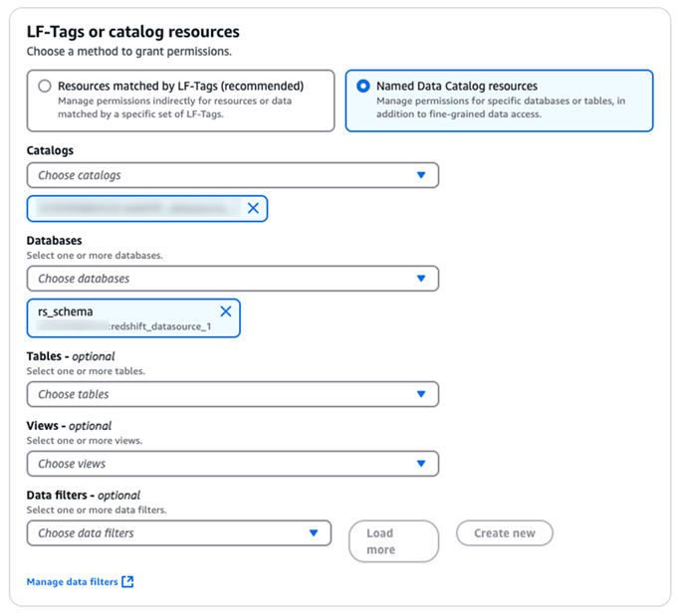The height and width of the screenshot is (616, 682).
Task: Expand the Choose views dropdown
Action: 219,464
